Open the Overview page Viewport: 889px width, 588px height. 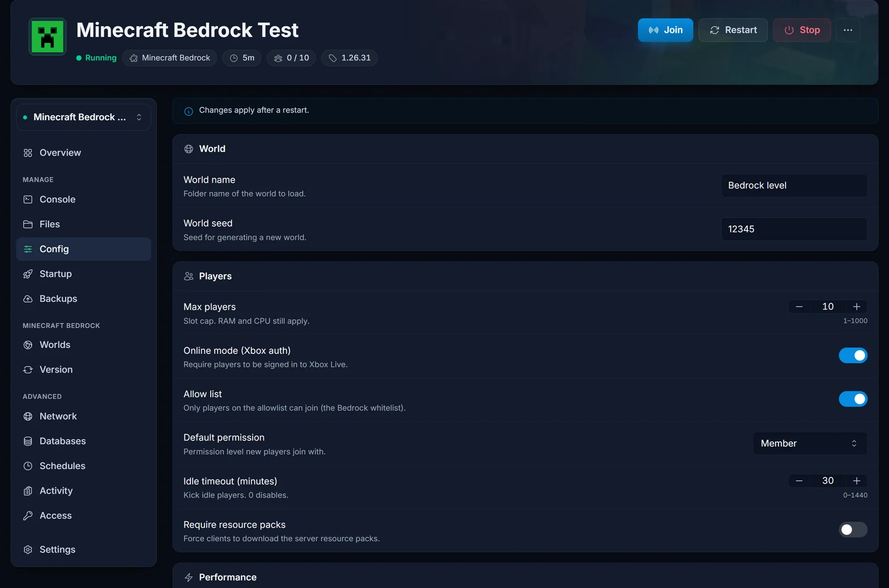[83, 153]
